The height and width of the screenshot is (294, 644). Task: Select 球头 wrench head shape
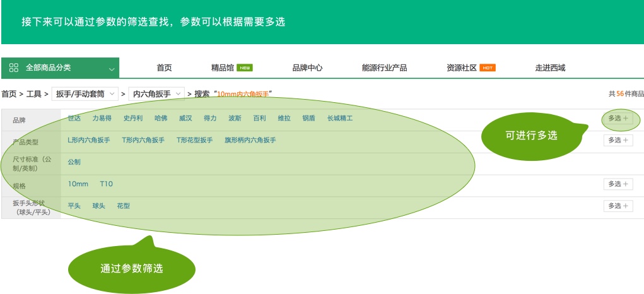click(x=98, y=206)
